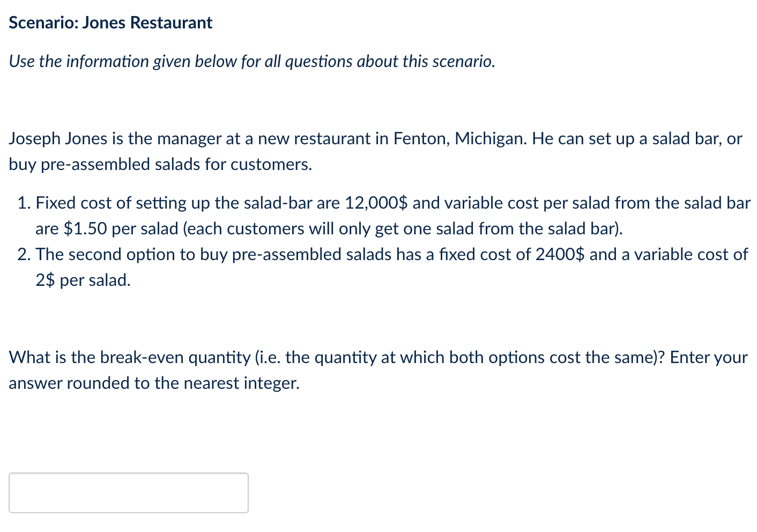Click the break-even quantity question text
The image size is (757, 532).
pos(375,370)
